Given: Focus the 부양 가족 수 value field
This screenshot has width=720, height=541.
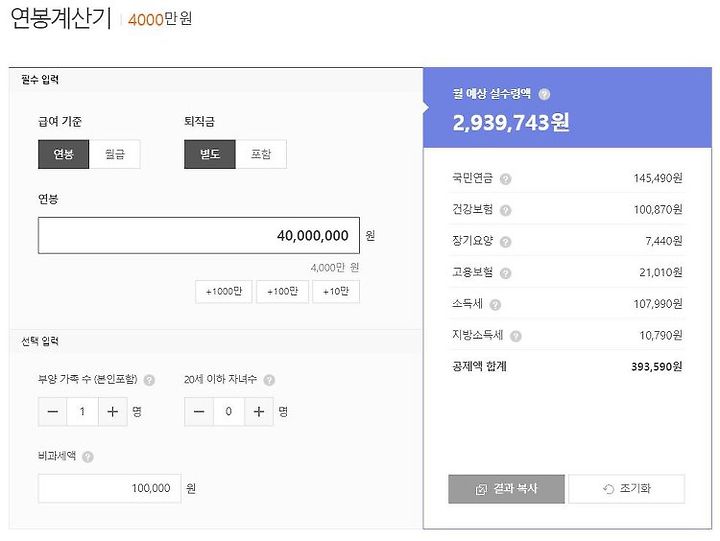Looking at the screenshot, I should (83, 412).
